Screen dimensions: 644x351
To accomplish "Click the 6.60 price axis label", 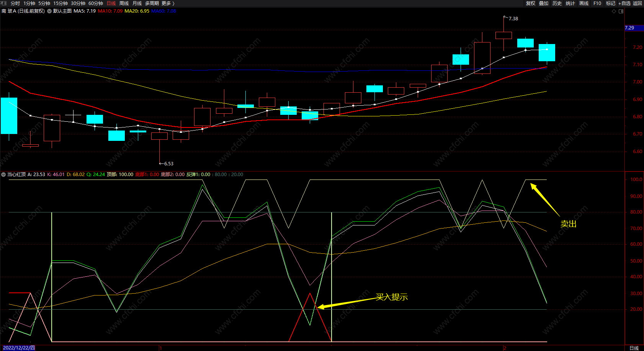I will [x=637, y=152].
